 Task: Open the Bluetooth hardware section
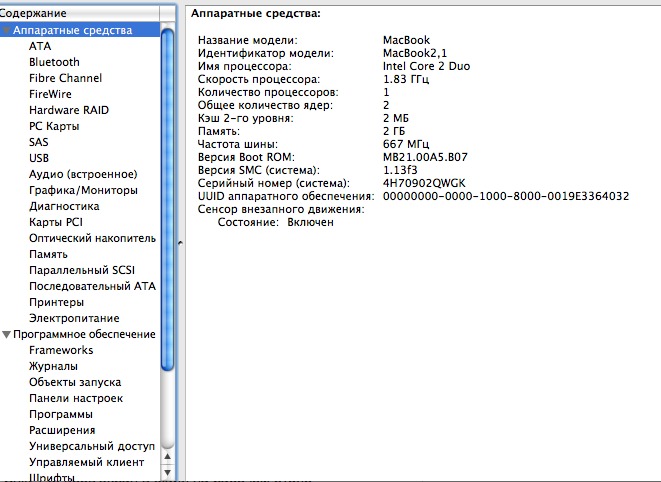pos(54,62)
